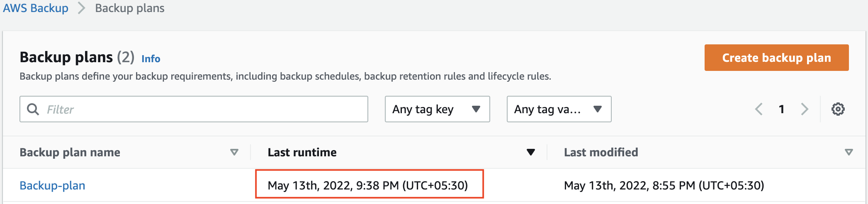The width and height of the screenshot is (868, 204).
Task: Click the Last runtime sort arrow
Action: coord(530,152)
